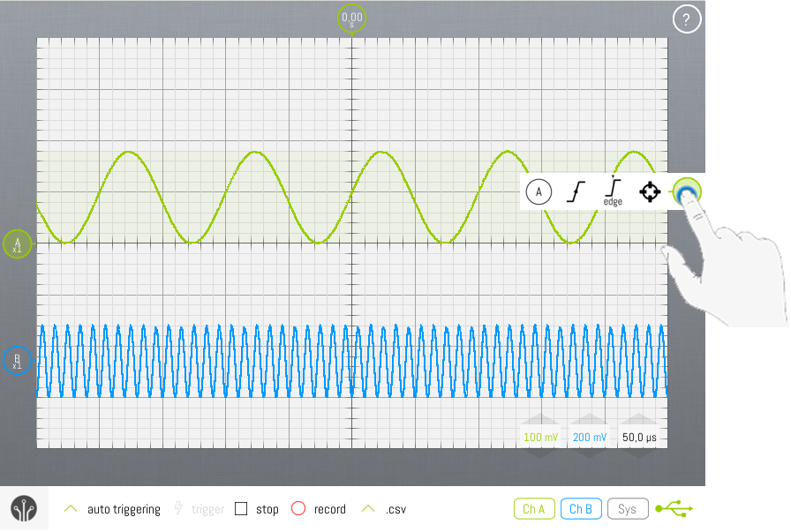Click the crosshair trigger position icon
This screenshot has width=791, height=532.
[x=650, y=191]
